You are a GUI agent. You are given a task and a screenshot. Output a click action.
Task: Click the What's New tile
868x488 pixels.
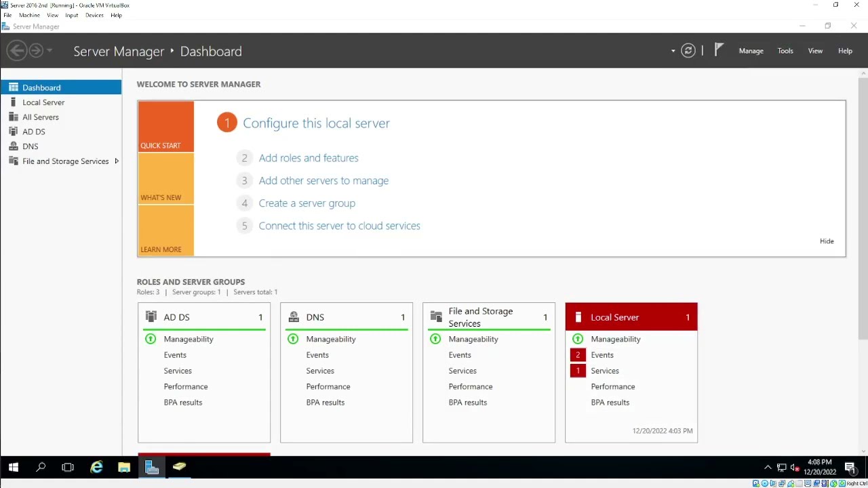165,179
